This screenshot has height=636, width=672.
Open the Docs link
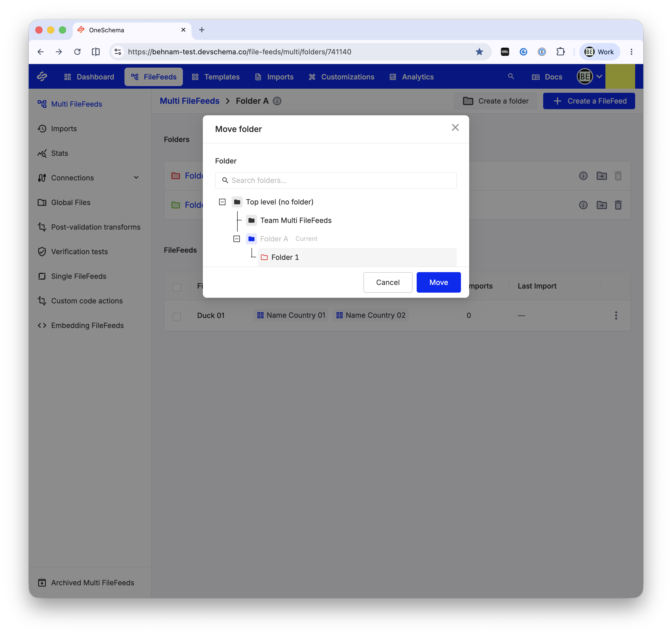coord(547,77)
